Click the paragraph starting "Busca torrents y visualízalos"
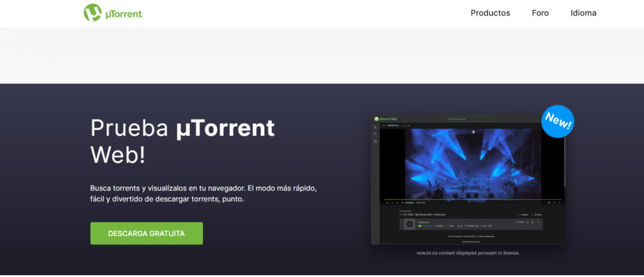644x277 pixels. (203, 194)
